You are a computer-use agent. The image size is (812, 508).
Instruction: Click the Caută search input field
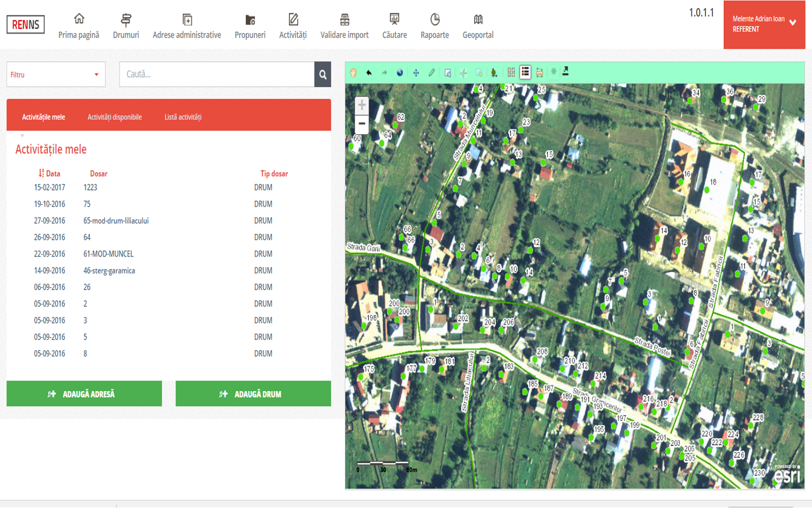(217, 75)
